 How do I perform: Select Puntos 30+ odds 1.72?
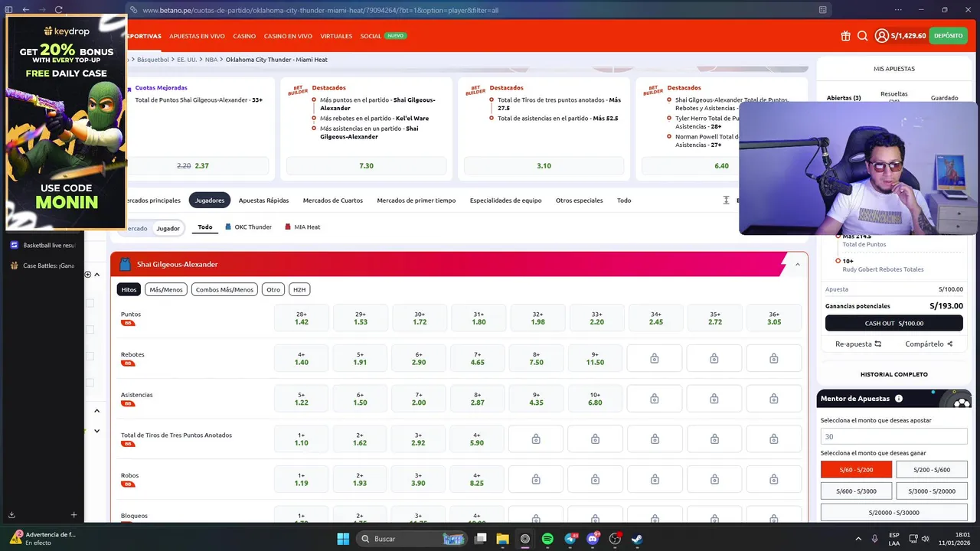click(420, 318)
